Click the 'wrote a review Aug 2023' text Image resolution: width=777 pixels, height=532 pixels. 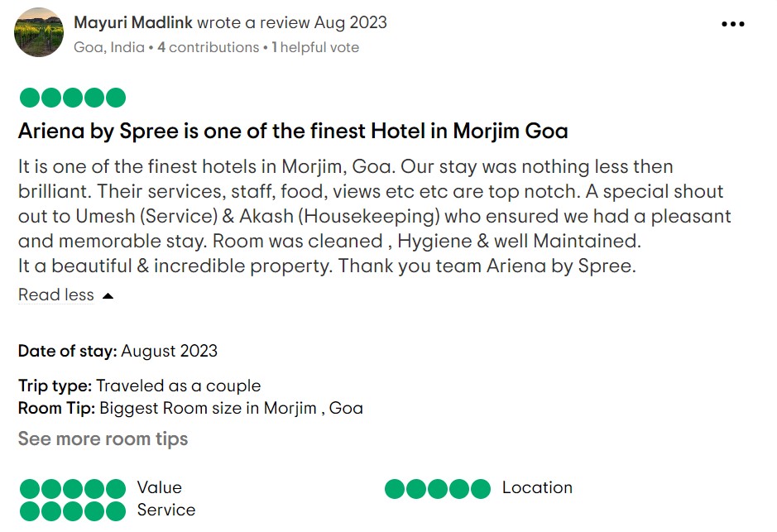pyautogui.click(x=292, y=22)
